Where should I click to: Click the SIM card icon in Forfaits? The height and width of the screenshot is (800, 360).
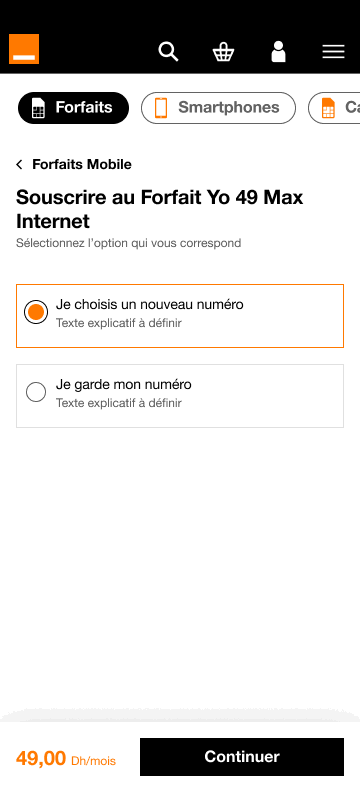point(38,108)
